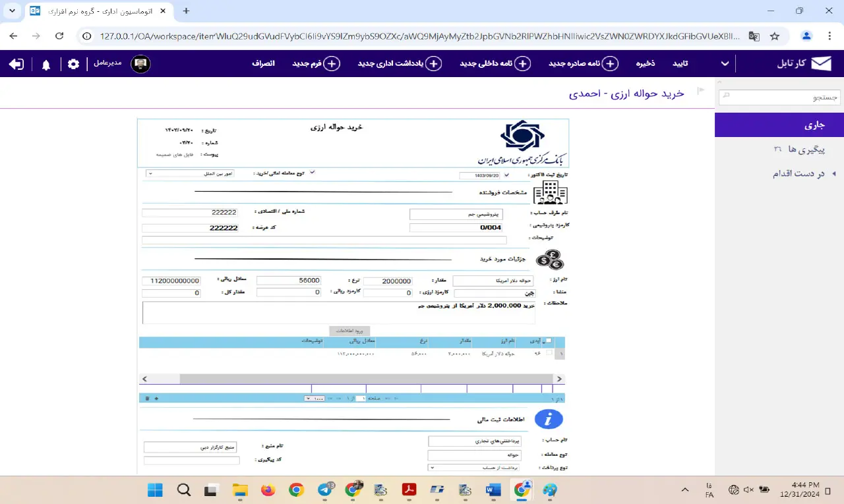The width and height of the screenshot is (844, 504).
Task: Open the notifications bell
Action: (x=46, y=65)
